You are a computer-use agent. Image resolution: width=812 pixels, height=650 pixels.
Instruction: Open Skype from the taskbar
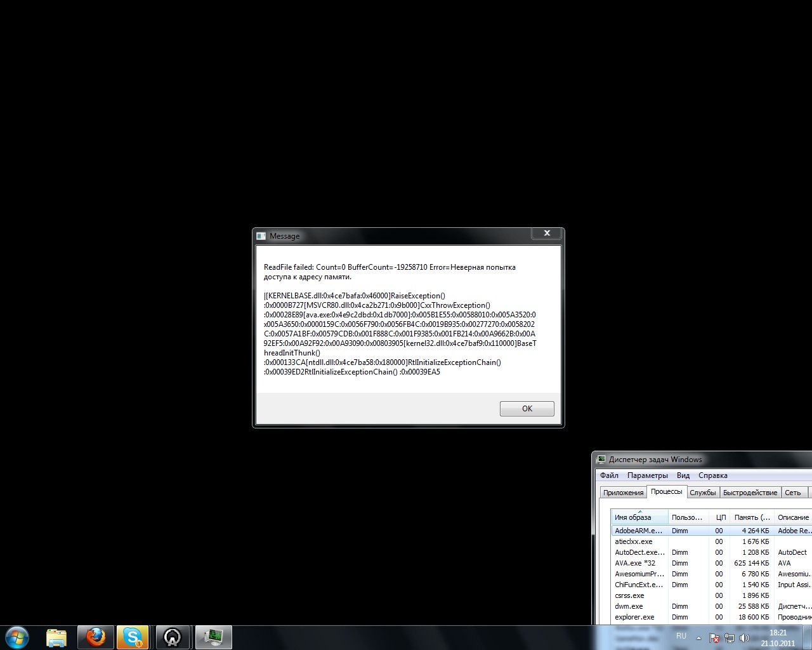133,637
